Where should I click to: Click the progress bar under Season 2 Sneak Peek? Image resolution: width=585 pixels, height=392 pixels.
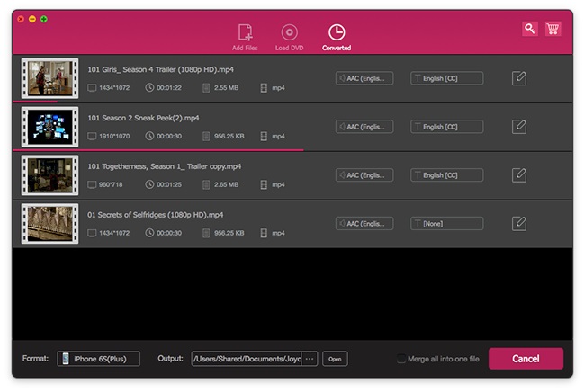pos(157,150)
